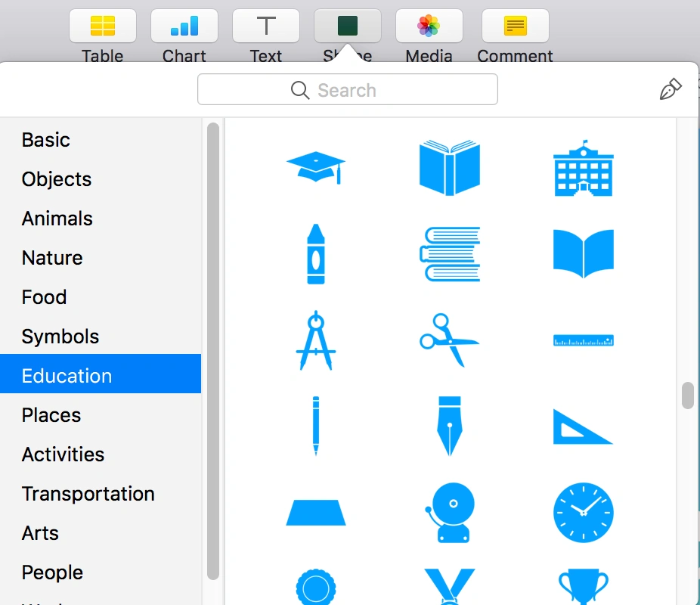The height and width of the screenshot is (605, 700).
Task: Insert the ruler shape
Action: [x=584, y=340]
